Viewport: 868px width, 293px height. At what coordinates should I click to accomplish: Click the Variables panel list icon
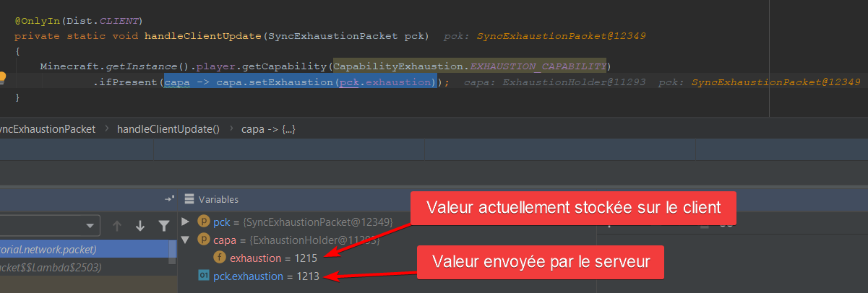(x=189, y=199)
